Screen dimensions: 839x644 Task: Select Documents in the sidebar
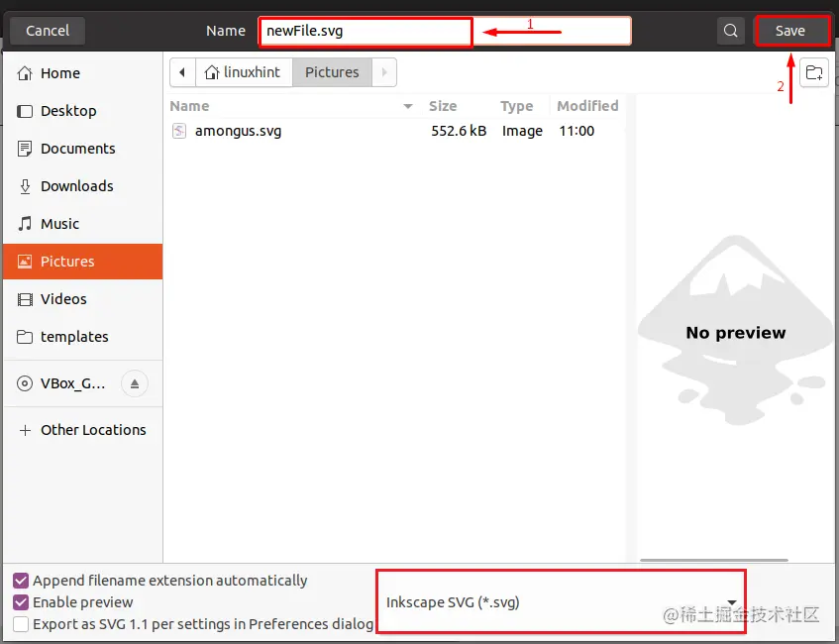[x=83, y=149]
